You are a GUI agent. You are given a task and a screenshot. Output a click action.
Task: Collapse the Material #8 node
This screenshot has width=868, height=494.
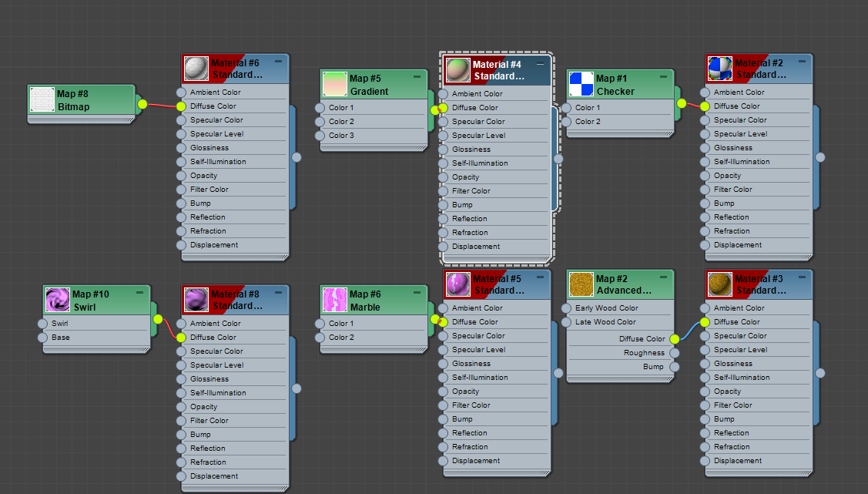[279, 292]
